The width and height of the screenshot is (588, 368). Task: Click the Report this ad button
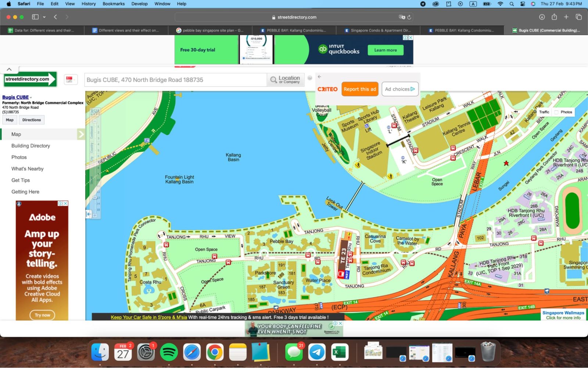(x=360, y=89)
